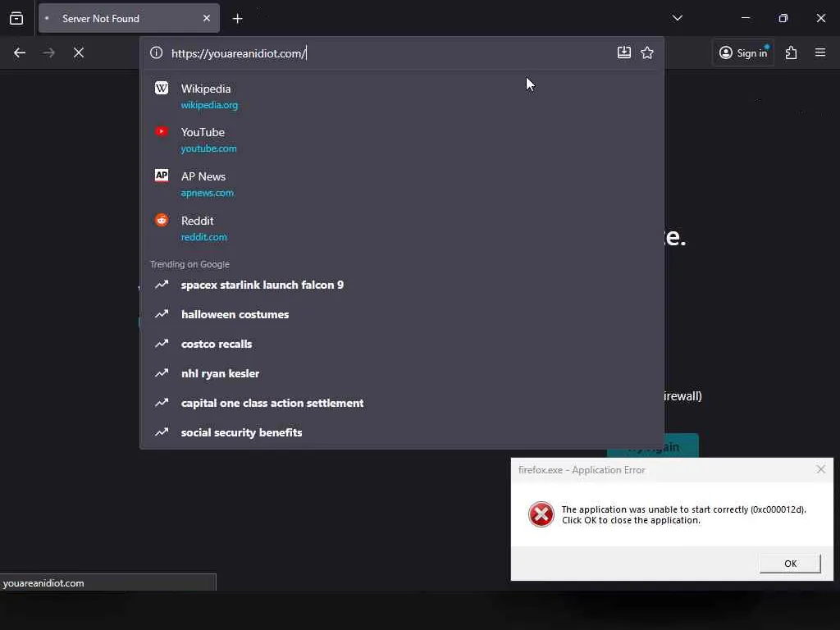
Task: Click trending arrow icon beside social security benefits
Action: [162, 431]
